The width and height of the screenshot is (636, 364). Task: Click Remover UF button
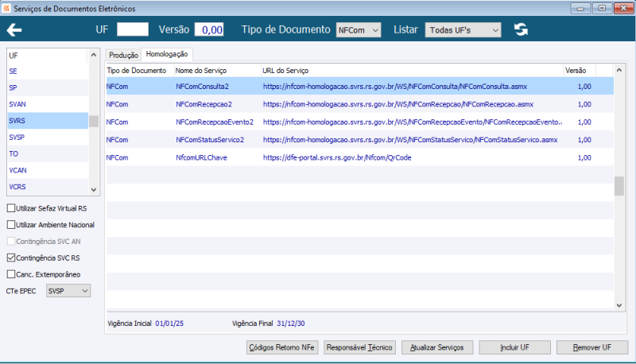591,347
